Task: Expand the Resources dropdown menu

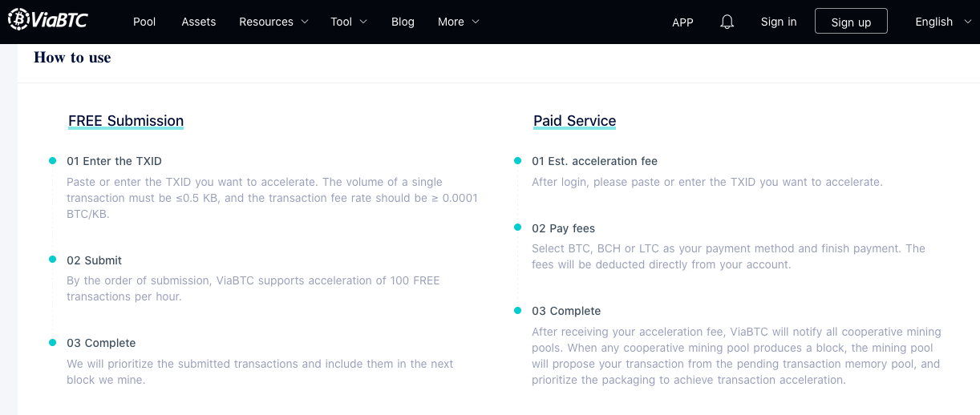Action: point(273,22)
